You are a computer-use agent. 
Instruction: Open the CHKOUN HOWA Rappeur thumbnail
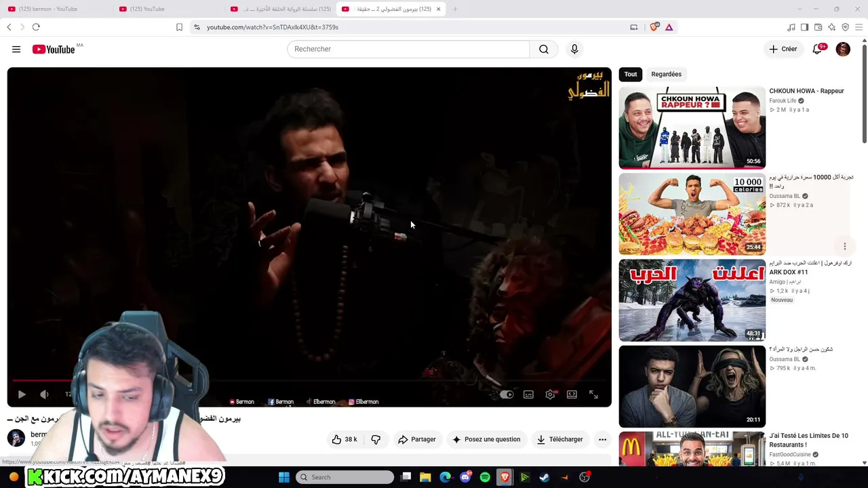(x=692, y=127)
